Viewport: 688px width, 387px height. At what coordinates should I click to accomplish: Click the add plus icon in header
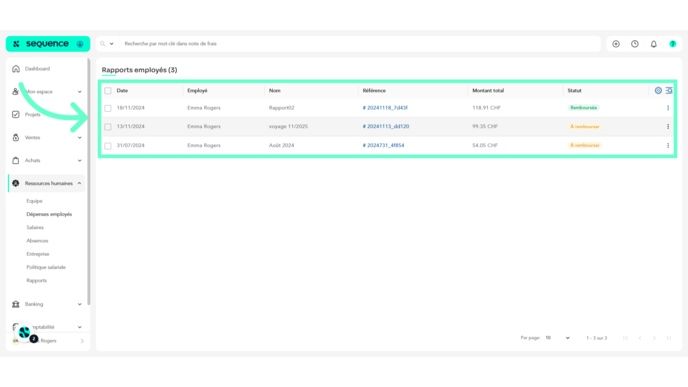616,44
